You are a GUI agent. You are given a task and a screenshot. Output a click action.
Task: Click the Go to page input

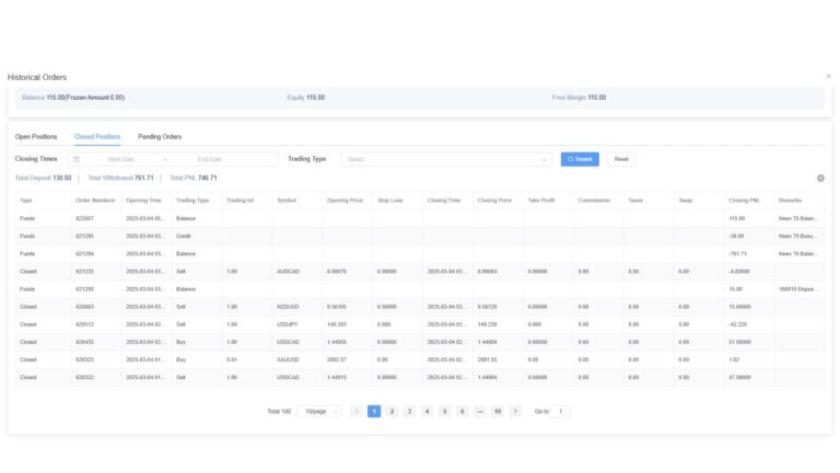[x=561, y=411]
